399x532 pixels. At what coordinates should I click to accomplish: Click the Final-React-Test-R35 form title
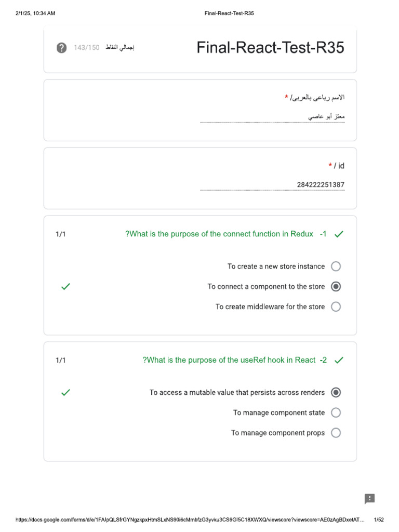click(270, 48)
